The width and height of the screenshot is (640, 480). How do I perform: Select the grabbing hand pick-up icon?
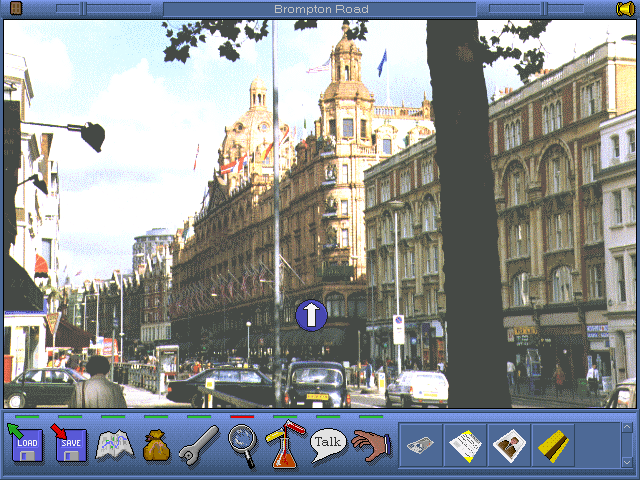click(371, 443)
